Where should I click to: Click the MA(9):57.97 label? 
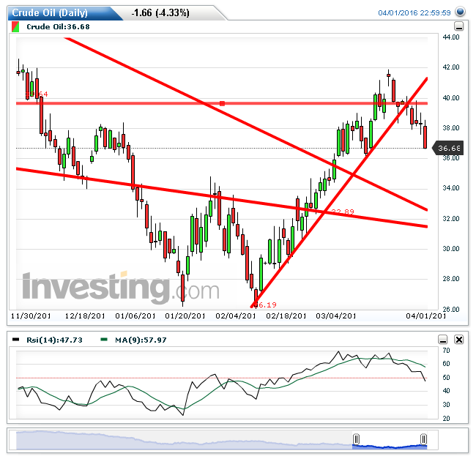141,340
